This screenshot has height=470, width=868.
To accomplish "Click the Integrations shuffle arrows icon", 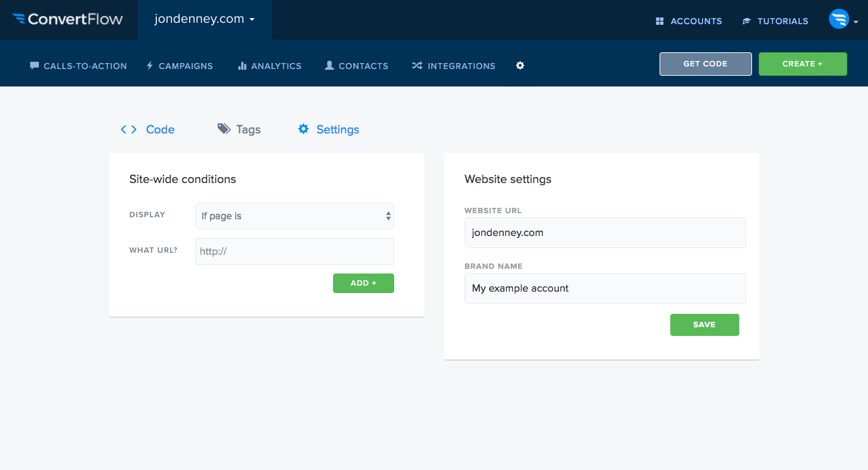I will (417, 66).
